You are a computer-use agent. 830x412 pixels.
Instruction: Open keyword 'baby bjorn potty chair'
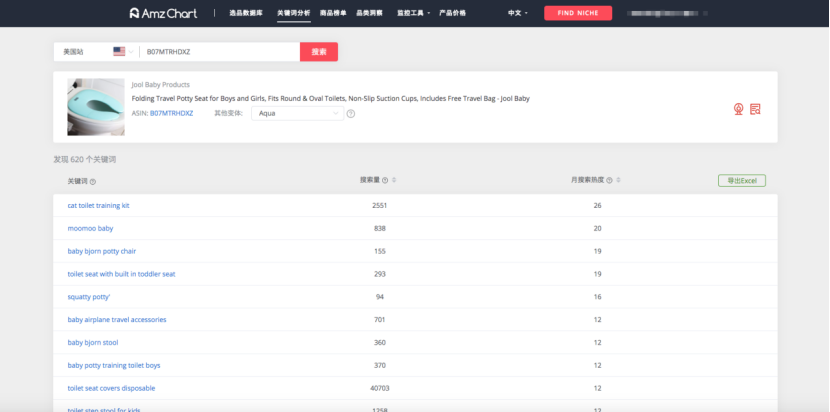tap(102, 251)
